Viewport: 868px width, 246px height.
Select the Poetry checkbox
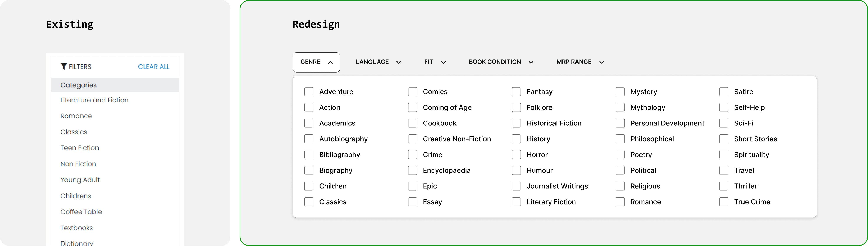(x=620, y=155)
